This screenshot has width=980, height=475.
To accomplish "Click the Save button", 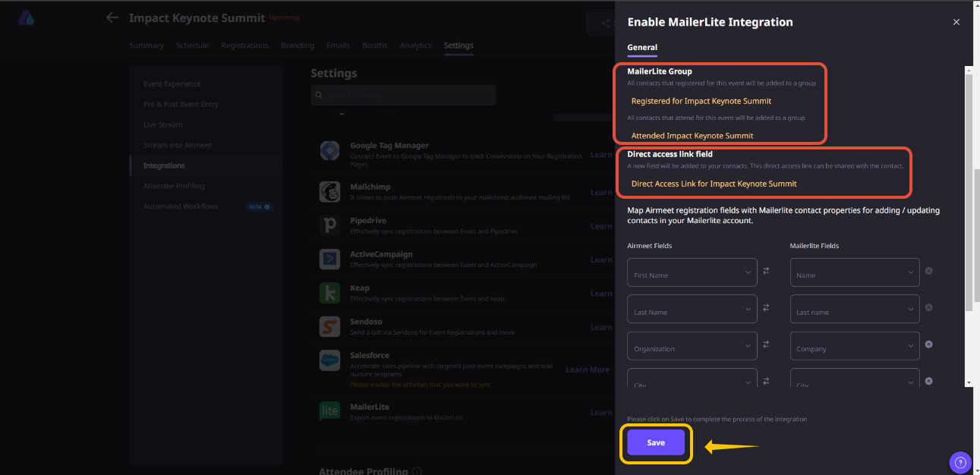I will click(x=656, y=442).
